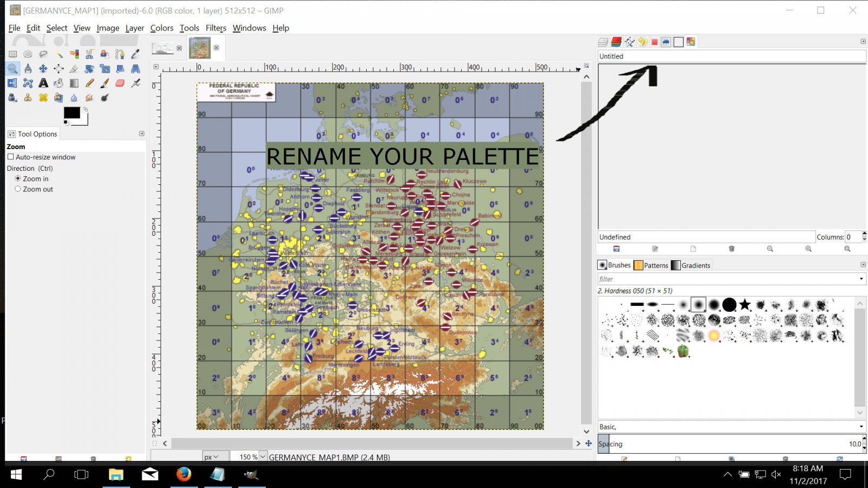The width and height of the screenshot is (868, 488).
Task: Open the Brushes dock menu arrow
Action: point(863,265)
